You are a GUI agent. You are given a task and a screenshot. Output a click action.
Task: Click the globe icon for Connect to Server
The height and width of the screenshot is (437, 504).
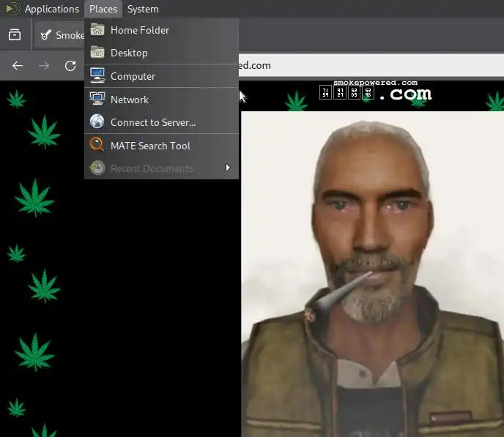pos(97,122)
